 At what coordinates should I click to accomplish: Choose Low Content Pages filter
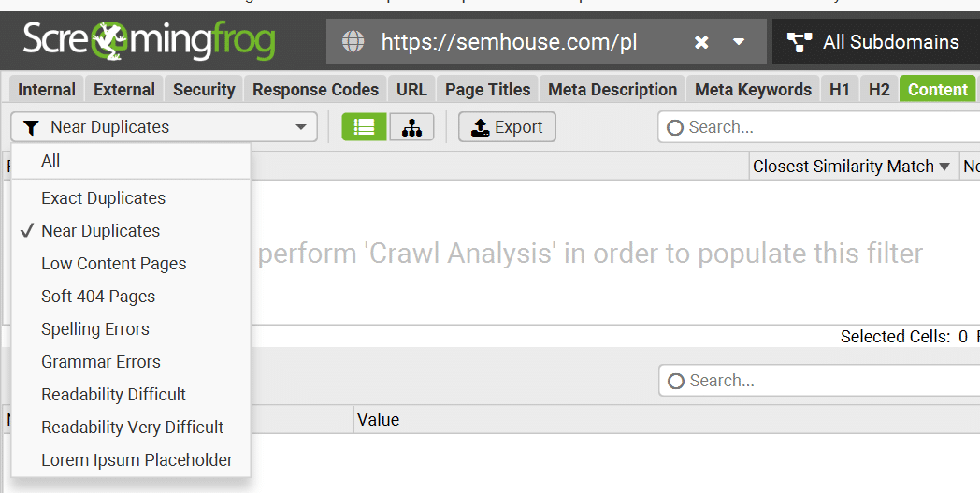(114, 264)
